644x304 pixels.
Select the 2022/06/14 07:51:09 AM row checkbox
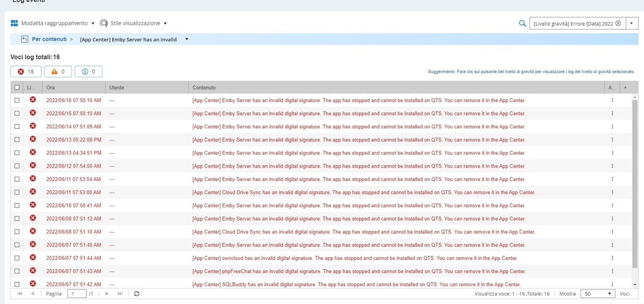(17, 127)
